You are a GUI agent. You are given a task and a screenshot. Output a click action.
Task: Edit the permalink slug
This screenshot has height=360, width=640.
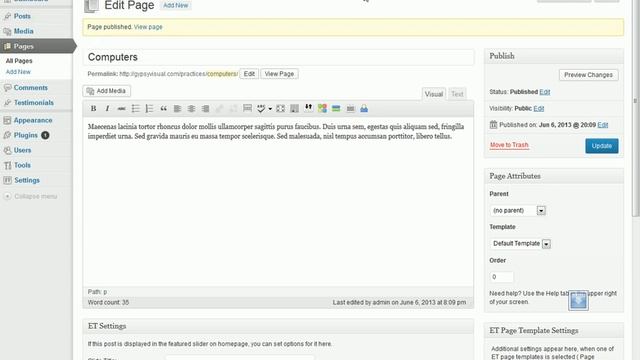[x=249, y=74]
